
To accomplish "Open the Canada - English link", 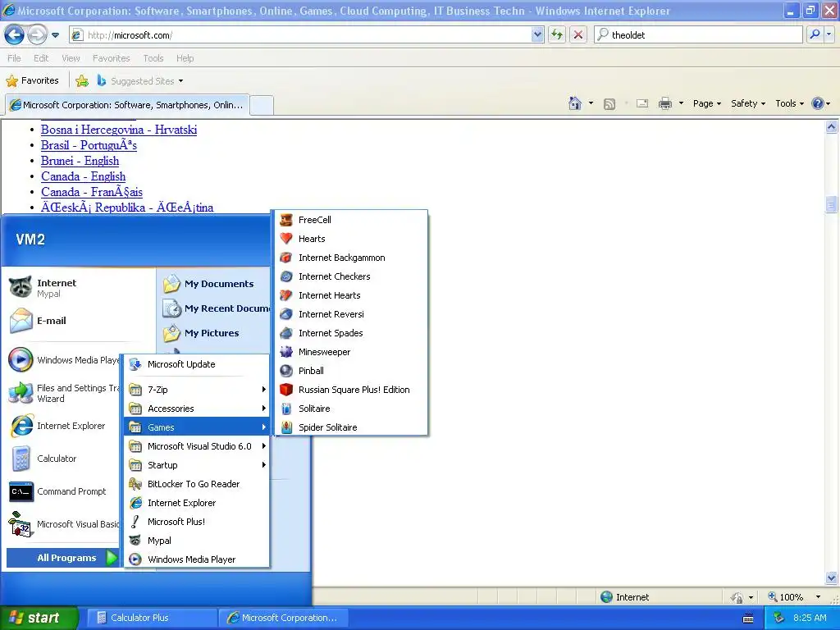I will (x=83, y=176).
